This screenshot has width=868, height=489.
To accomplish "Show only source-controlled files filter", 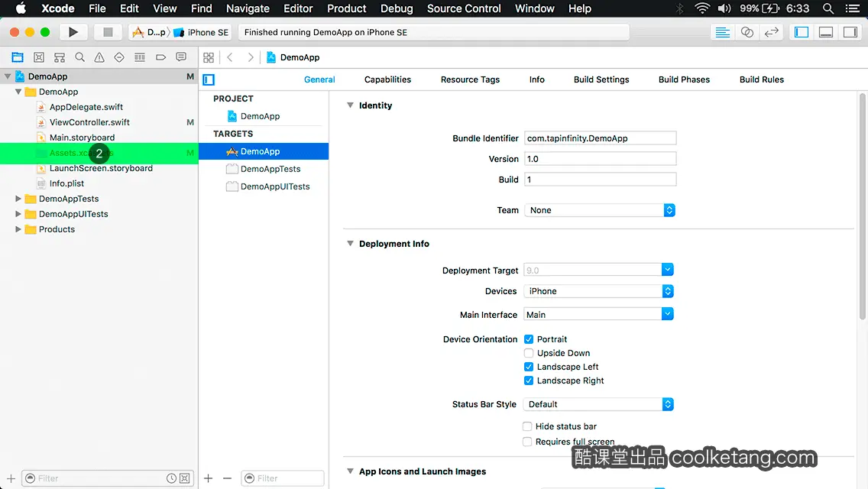I will 185,478.
